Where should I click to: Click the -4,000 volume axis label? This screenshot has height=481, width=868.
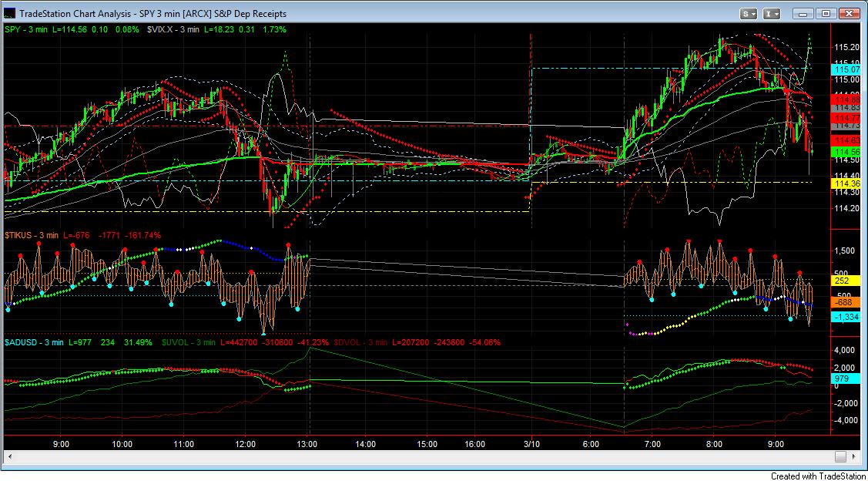[x=844, y=420]
